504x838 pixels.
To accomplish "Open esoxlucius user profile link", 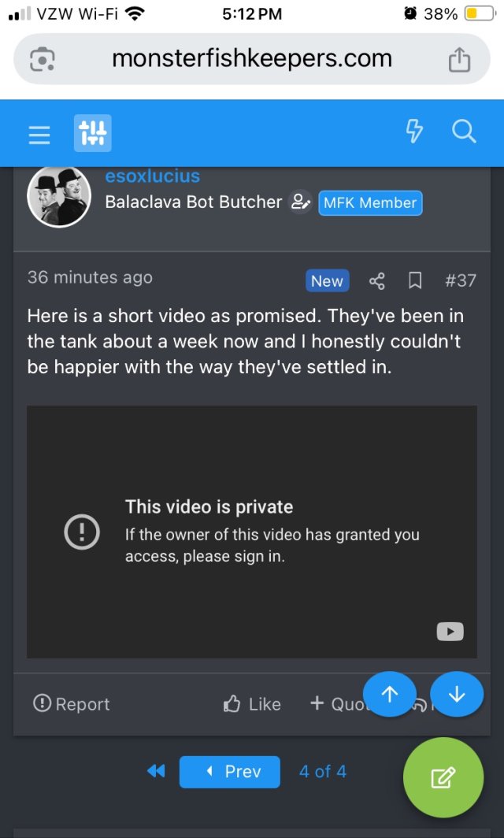I will coord(153,176).
